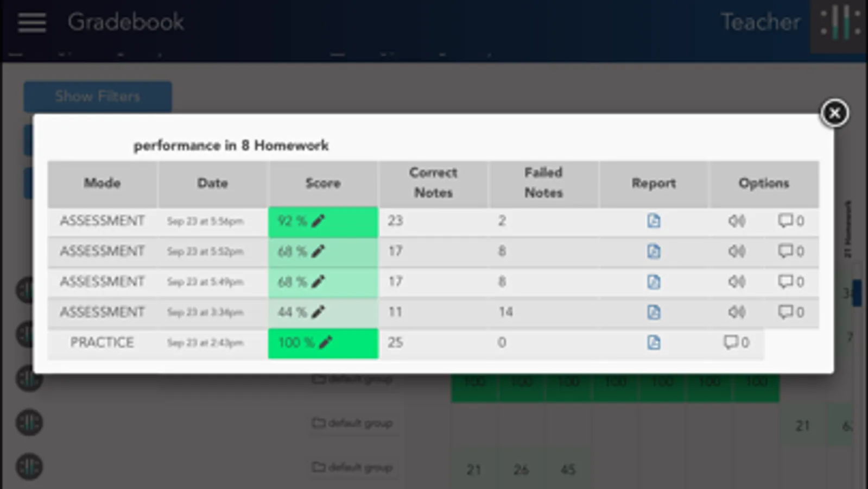868x489 pixels.
Task: Click the Sep 23 at 2:43pm date
Action: pyautogui.click(x=205, y=343)
